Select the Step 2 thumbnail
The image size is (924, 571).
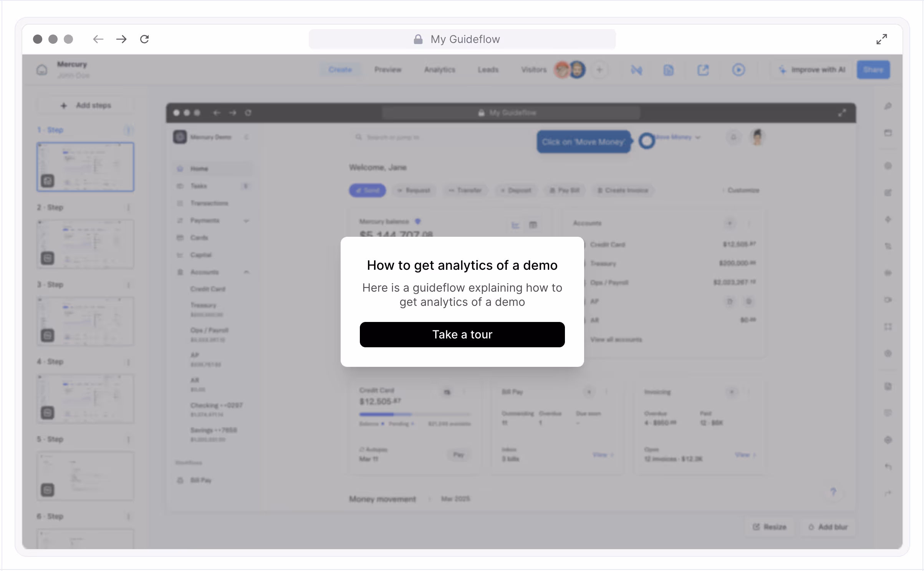point(85,244)
